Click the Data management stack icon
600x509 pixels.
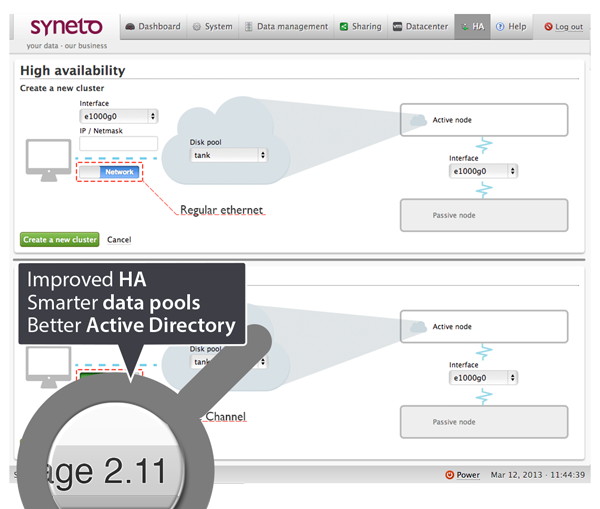248,27
